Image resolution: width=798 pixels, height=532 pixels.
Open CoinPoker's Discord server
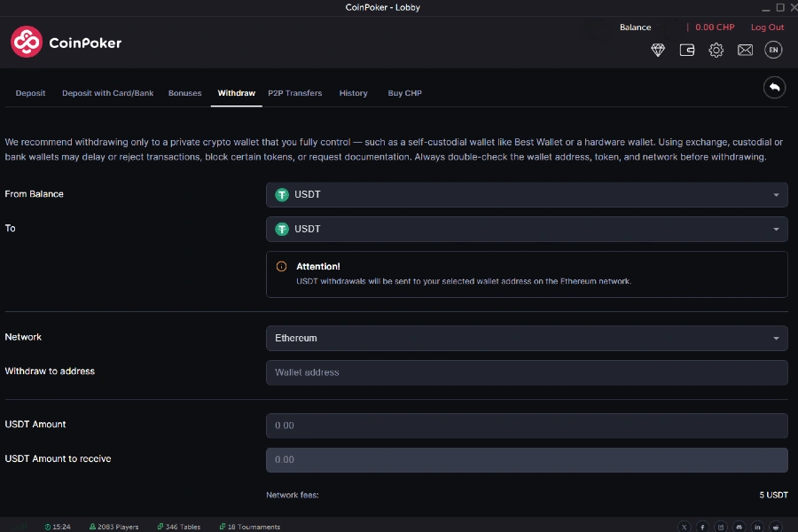tap(739, 526)
